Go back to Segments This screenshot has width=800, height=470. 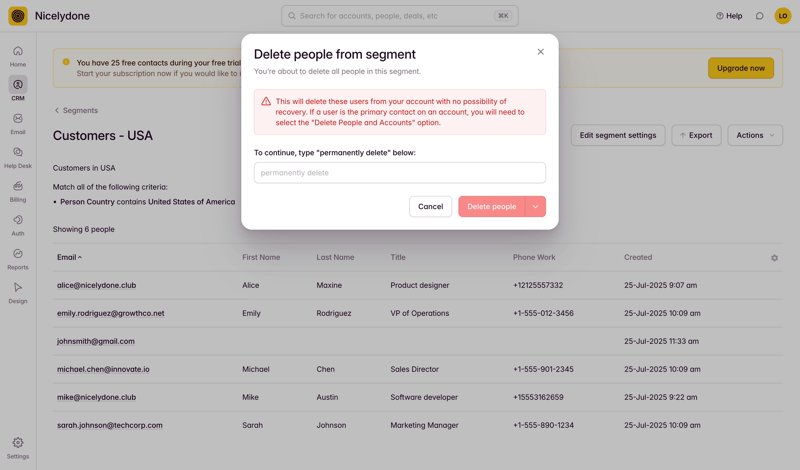pyautogui.click(x=76, y=110)
